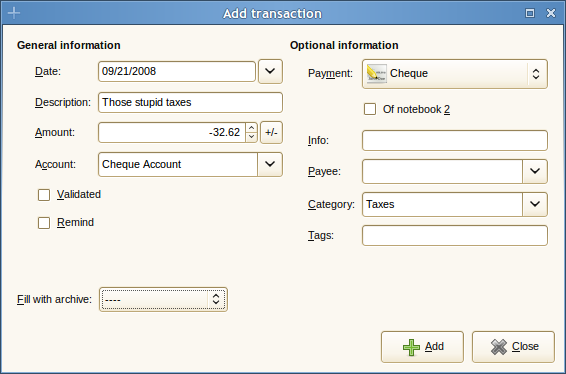The image size is (566, 374).
Task: Open the Date calendar dropdown
Action: click(x=270, y=71)
